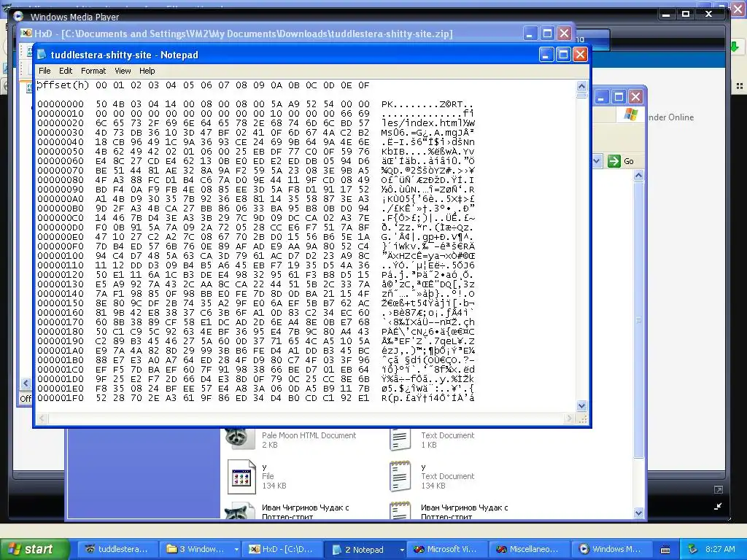Screen dimensions: 747x560
Task: Click the Windows Media Player title icon
Action: pyautogui.click(x=18, y=16)
